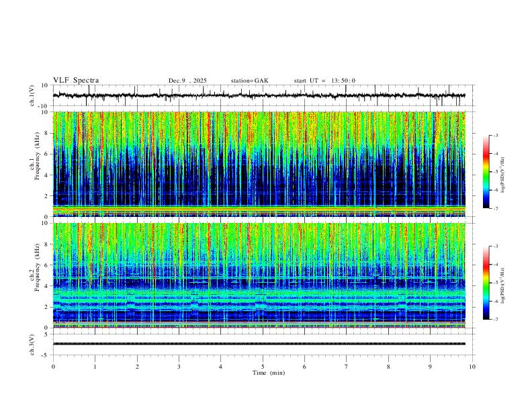Click the time axis tick label "0"

pyautogui.click(x=53, y=367)
